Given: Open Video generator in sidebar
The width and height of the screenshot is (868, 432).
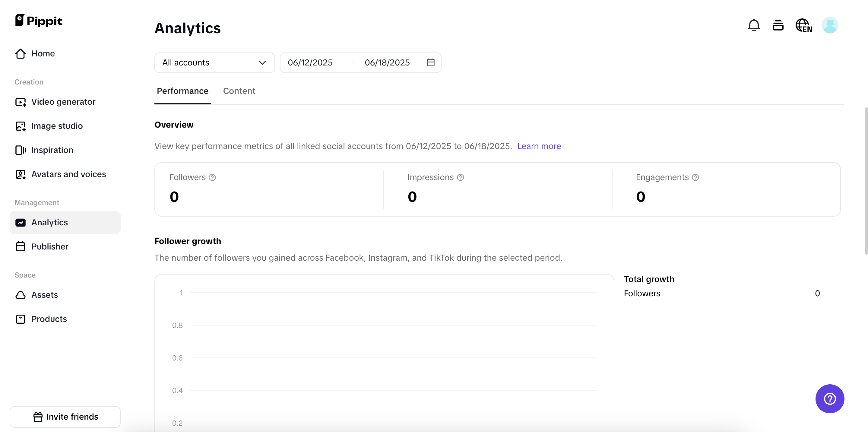Looking at the screenshot, I should pyautogui.click(x=63, y=102).
